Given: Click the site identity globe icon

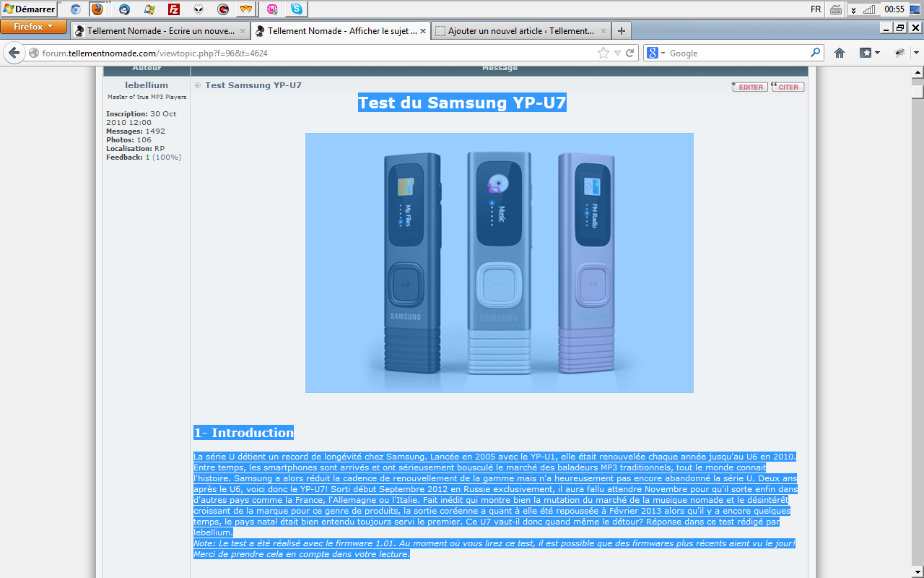Looking at the screenshot, I should (x=33, y=53).
